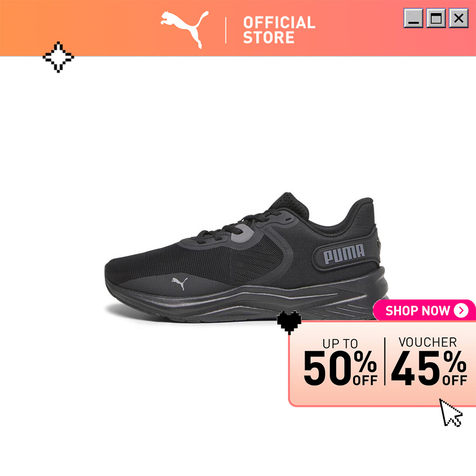Click the pink Shop Now button

point(425,310)
